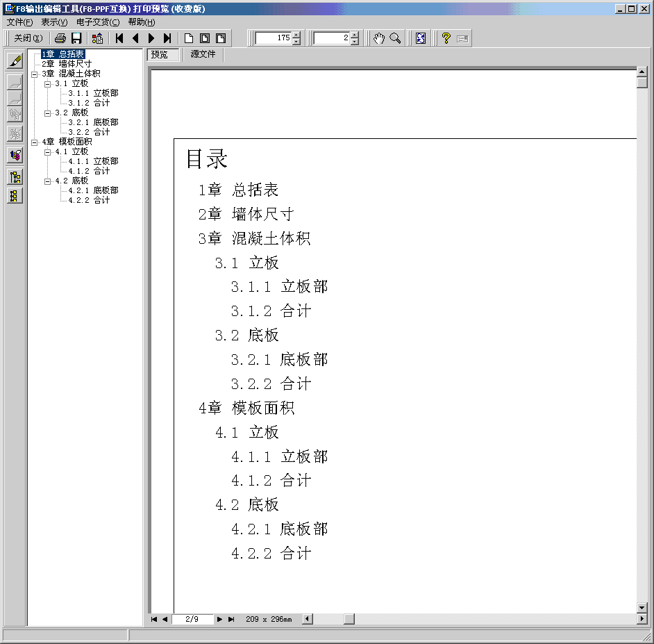Click the expand tree structure sidebar icon

[x=15, y=177]
